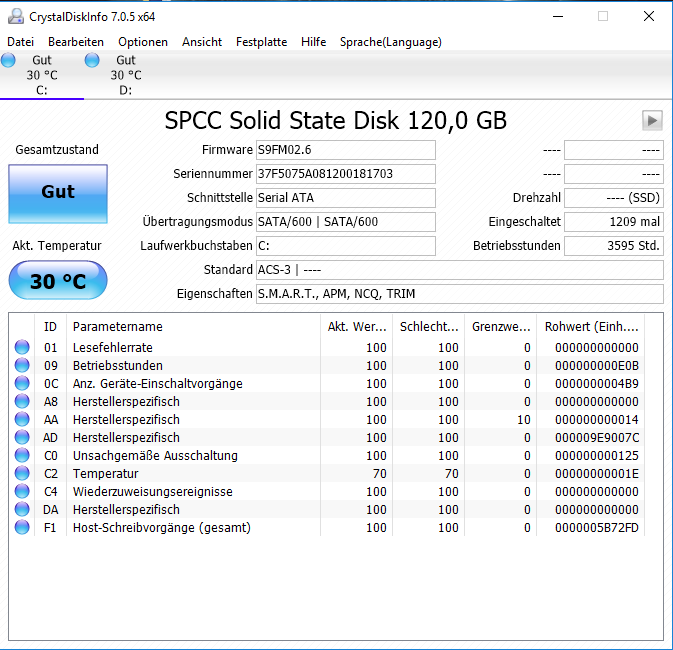Click the Parametername column header
Screen dimensions: 673x650
193,327
